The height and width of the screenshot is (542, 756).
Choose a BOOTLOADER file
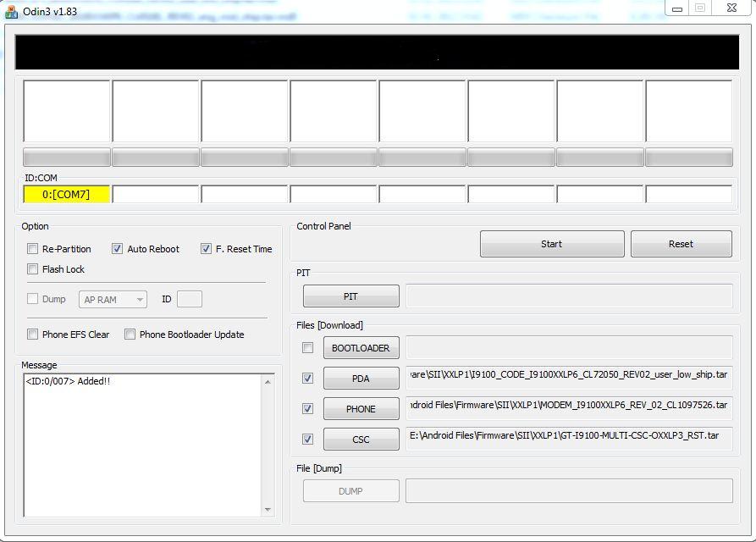click(361, 348)
